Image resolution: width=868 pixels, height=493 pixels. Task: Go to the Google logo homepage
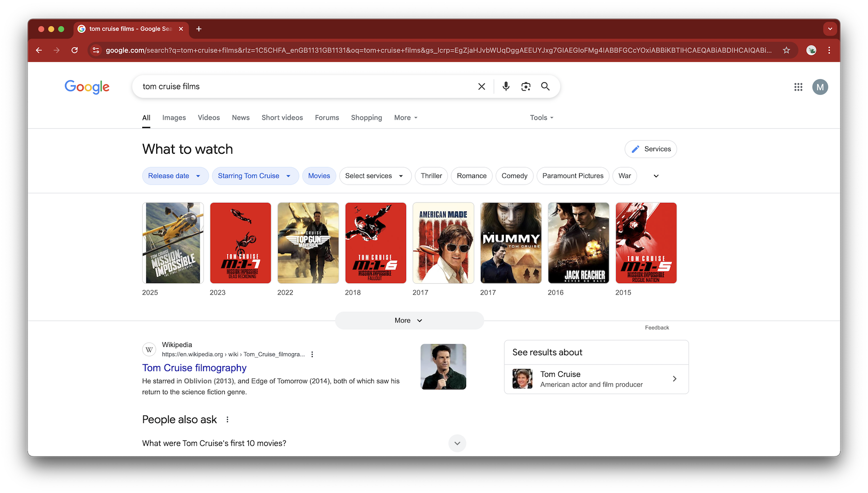tap(87, 87)
